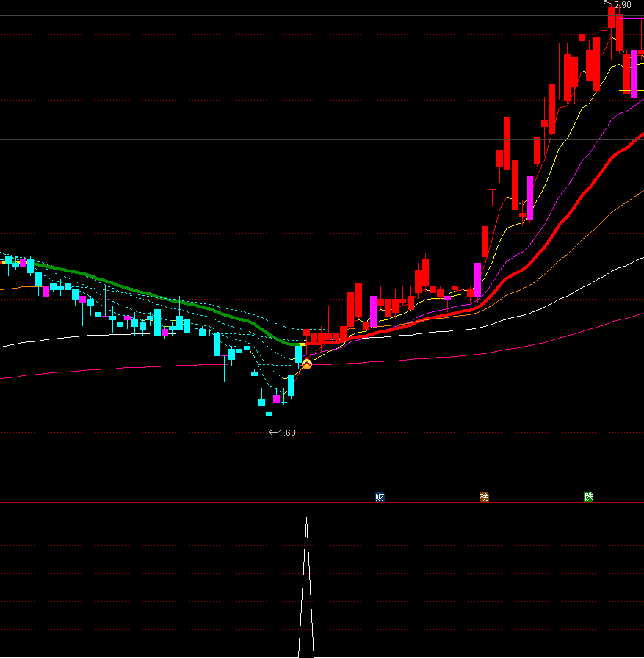644x658 pixels.
Task: Select the first magenta candle at far left
Action: [x=23, y=262]
